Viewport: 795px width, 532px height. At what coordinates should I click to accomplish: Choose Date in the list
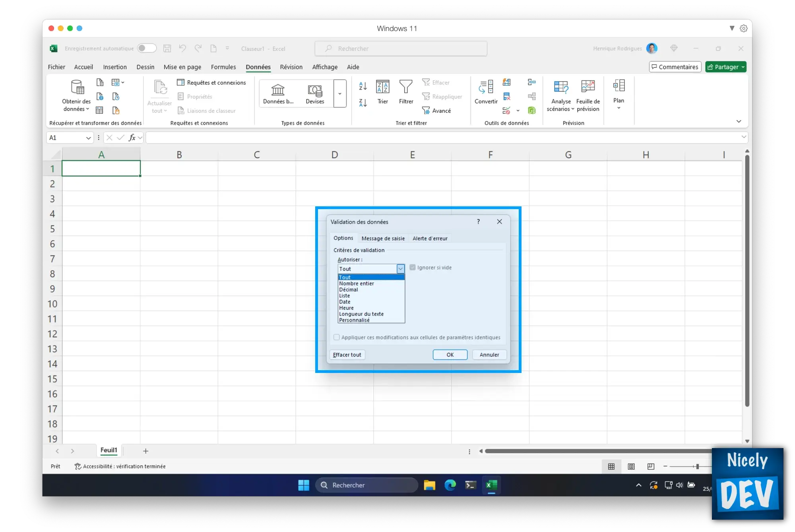[x=371, y=302]
